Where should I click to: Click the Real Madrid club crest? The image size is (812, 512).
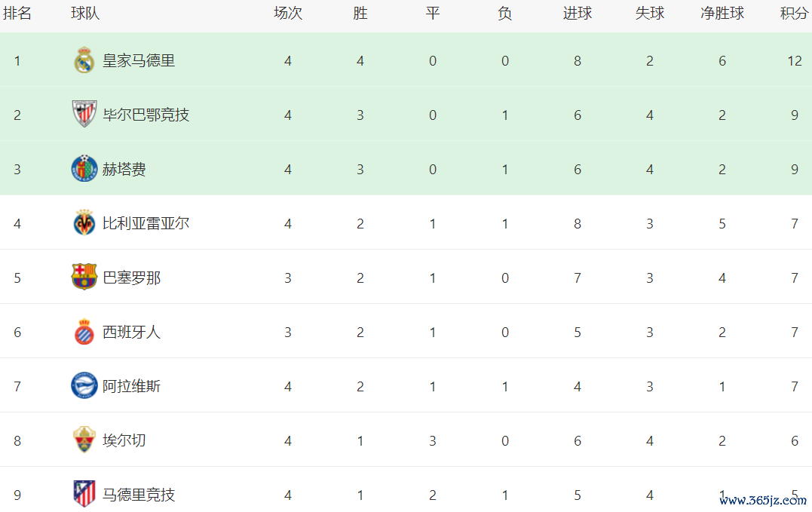pos(84,60)
